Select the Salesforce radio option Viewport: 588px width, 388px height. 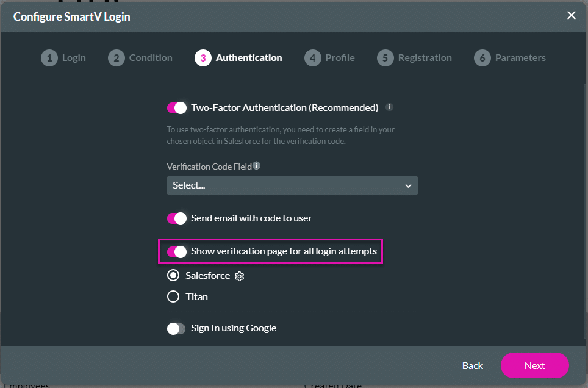pyautogui.click(x=173, y=276)
